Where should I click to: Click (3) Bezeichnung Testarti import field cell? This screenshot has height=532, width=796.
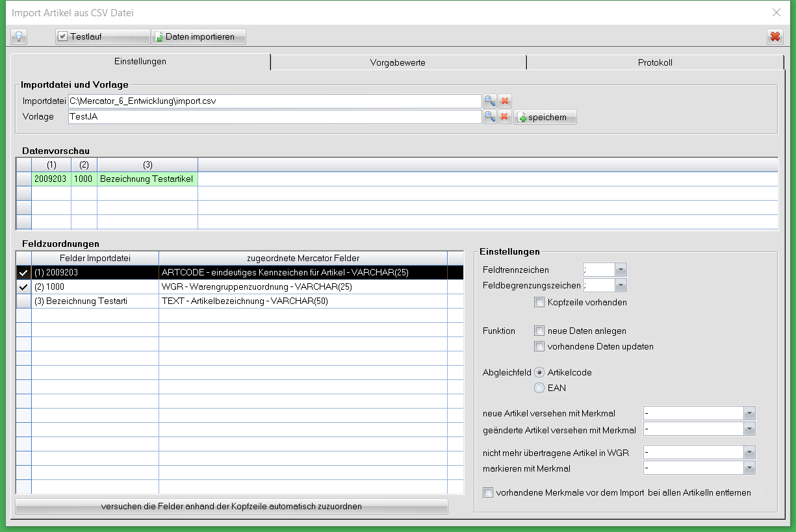95,301
